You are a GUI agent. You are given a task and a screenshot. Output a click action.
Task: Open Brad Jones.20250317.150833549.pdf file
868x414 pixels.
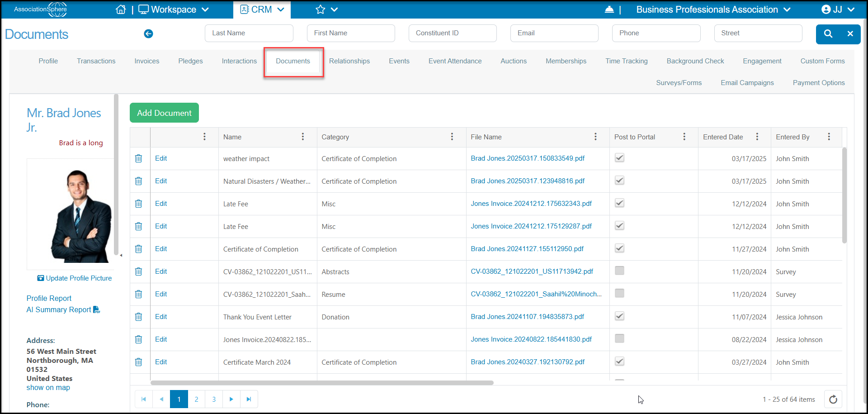click(528, 158)
